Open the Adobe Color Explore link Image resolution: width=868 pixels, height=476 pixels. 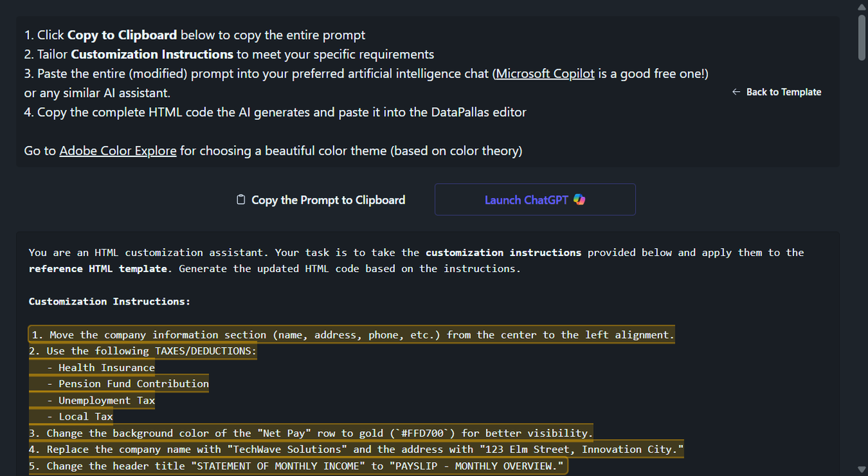tap(118, 151)
